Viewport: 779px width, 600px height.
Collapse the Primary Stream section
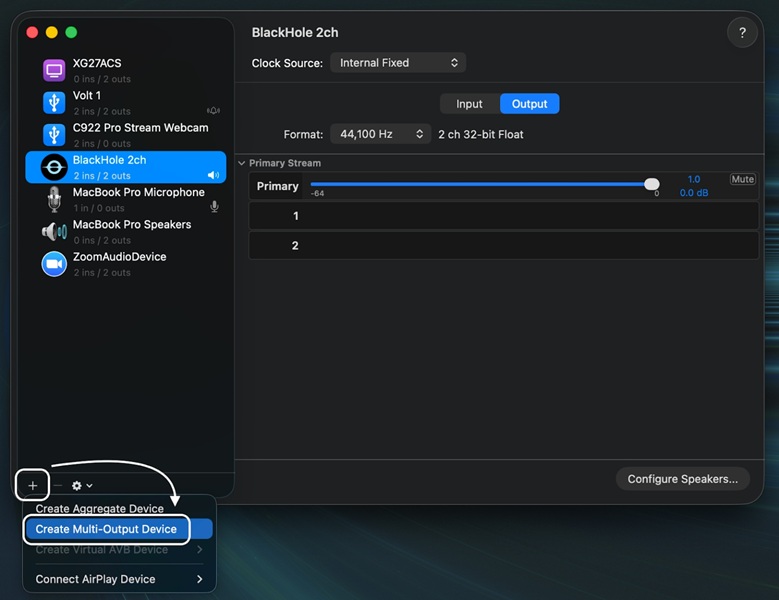pos(241,163)
